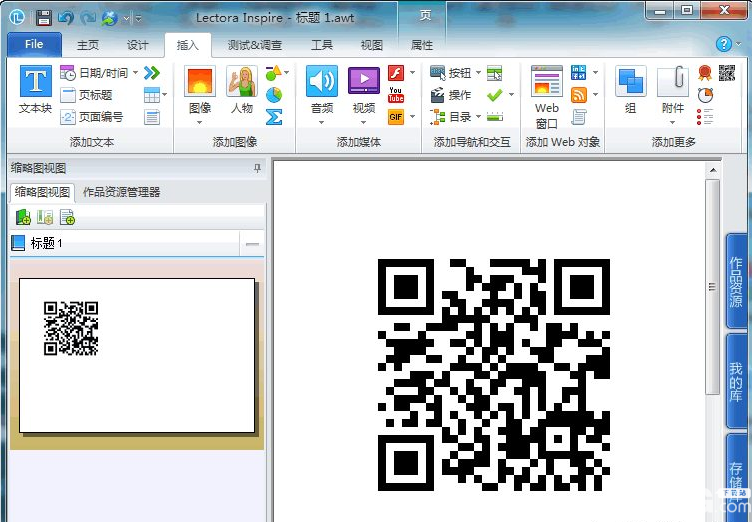The height and width of the screenshot is (522, 752).
Task: Click the vertical scrollbar up arrow
Action: point(713,170)
